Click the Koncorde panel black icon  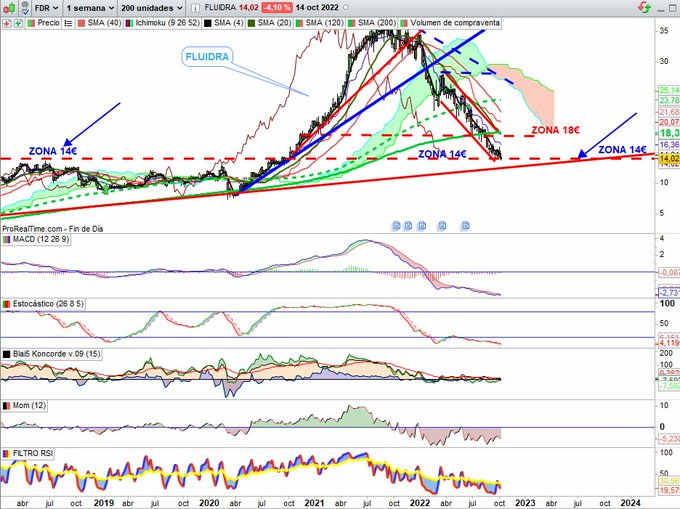coord(7,355)
